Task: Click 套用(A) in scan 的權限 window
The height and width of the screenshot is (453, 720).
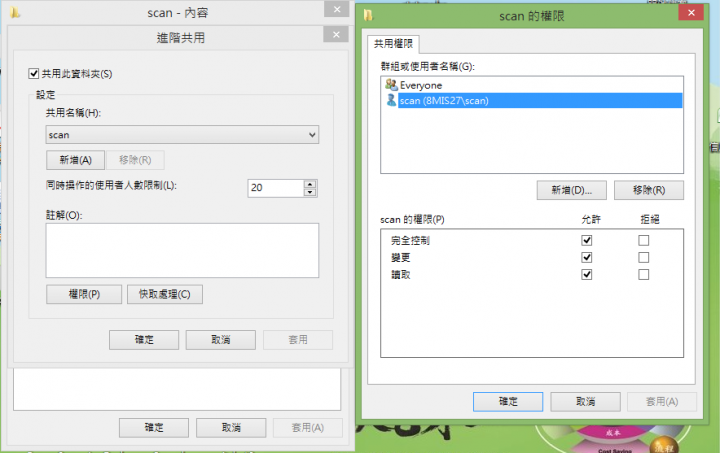Action: (662, 402)
